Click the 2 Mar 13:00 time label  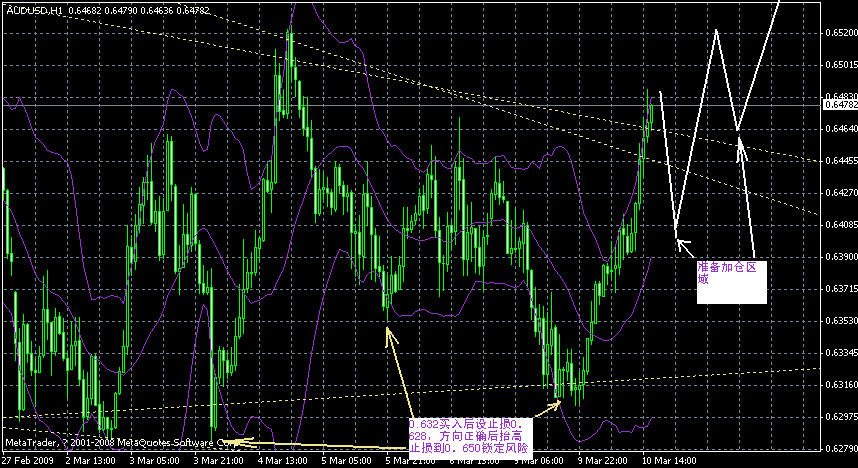pyautogui.click(x=91, y=461)
